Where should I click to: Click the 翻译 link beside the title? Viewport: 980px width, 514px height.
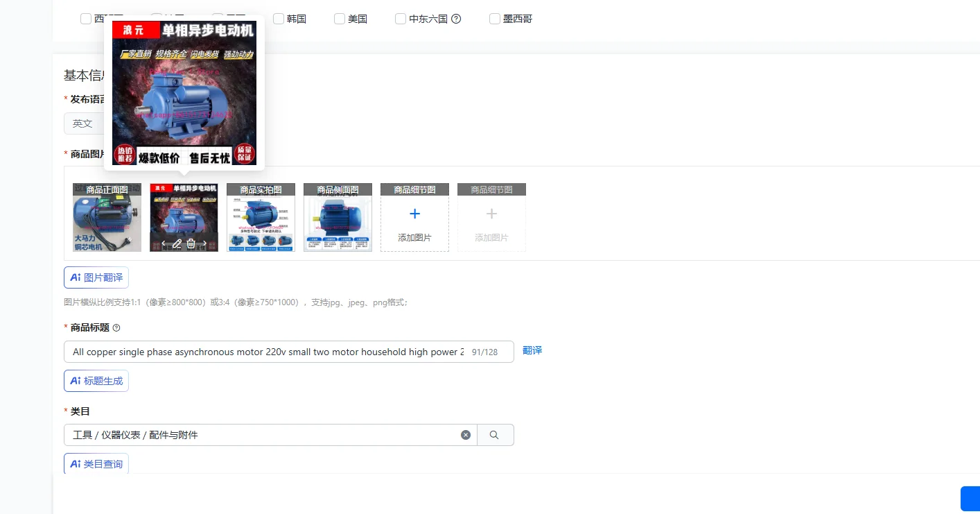coord(532,350)
